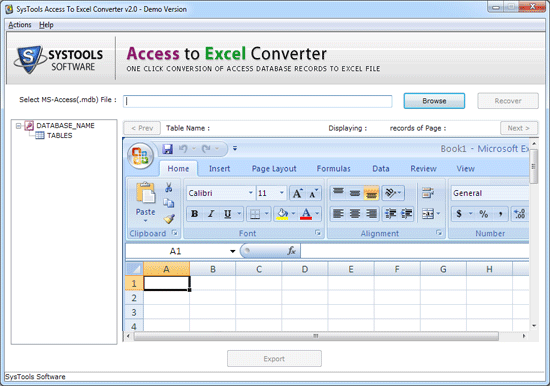Click the insert function fx icon

pos(291,251)
